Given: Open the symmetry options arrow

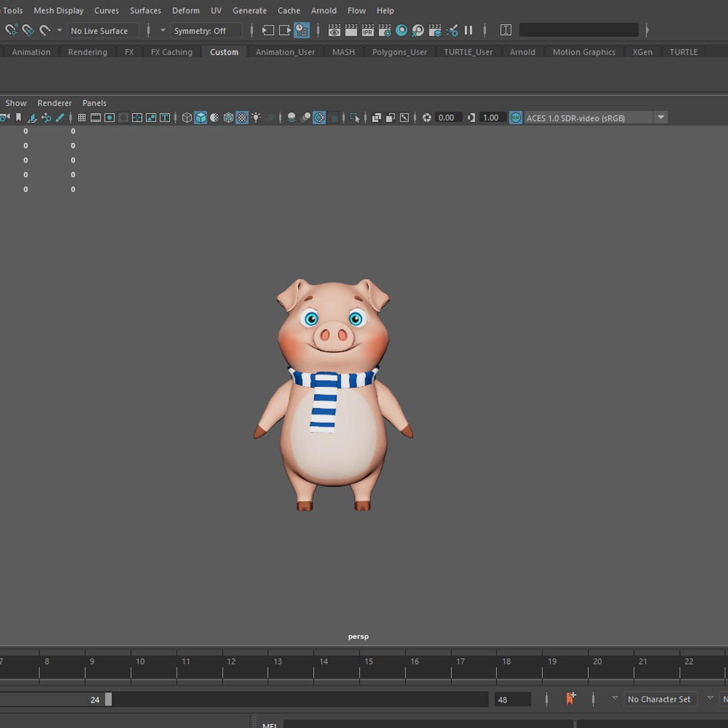Looking at the screenshot, I should (x=163, y=30).
